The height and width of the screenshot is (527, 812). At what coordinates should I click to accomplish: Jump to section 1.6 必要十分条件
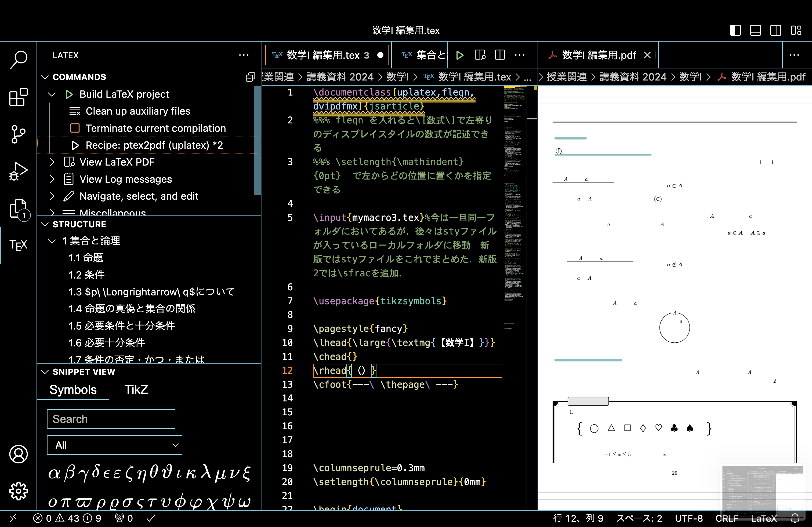[107, 343]
